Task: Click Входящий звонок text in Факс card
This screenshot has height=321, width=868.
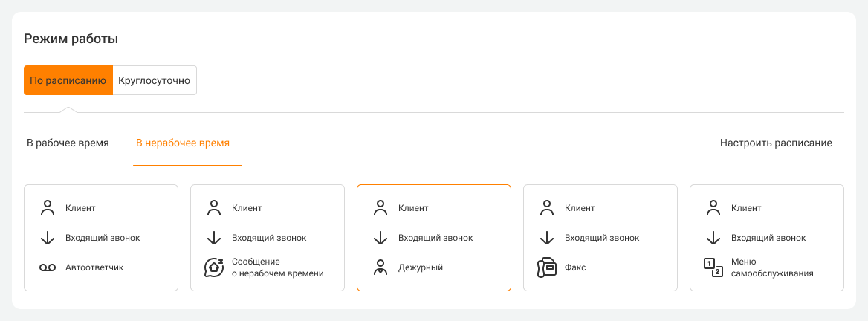Action: tap(602, 238)
